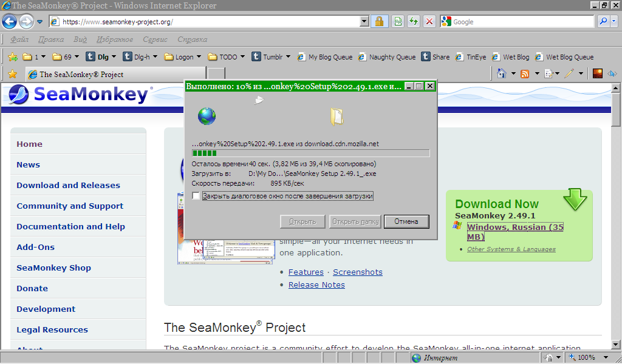Open the 'Вид' menu

[80, 39]
